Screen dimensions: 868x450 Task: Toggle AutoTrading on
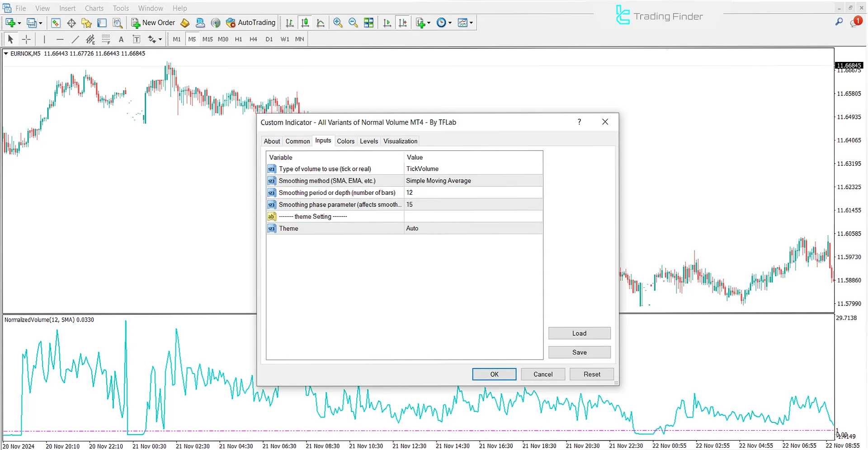[251, 23]
